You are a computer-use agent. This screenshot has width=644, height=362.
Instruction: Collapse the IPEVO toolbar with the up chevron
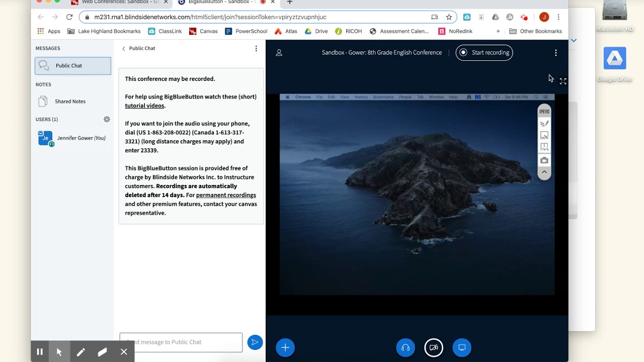coord(544,172)
